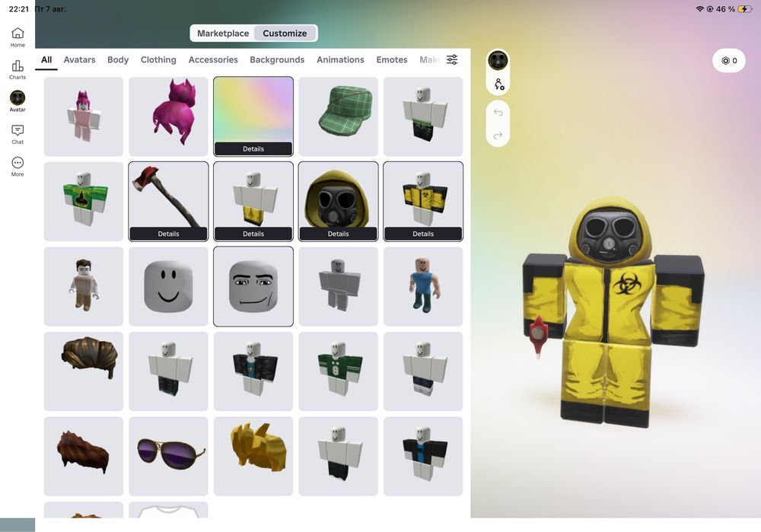Open Charts from the sidebar
This screenshot has height=532, width=761.
[x=18, y=70]
